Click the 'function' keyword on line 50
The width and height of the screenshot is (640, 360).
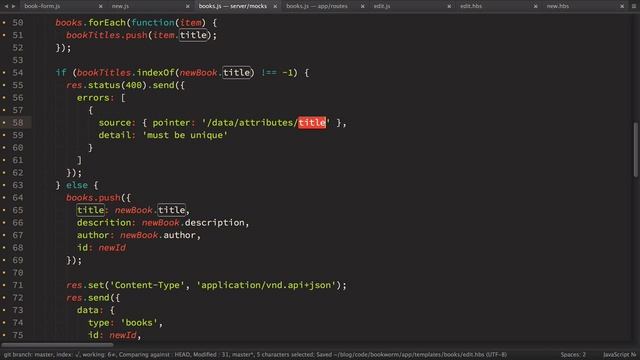point(153,22)
